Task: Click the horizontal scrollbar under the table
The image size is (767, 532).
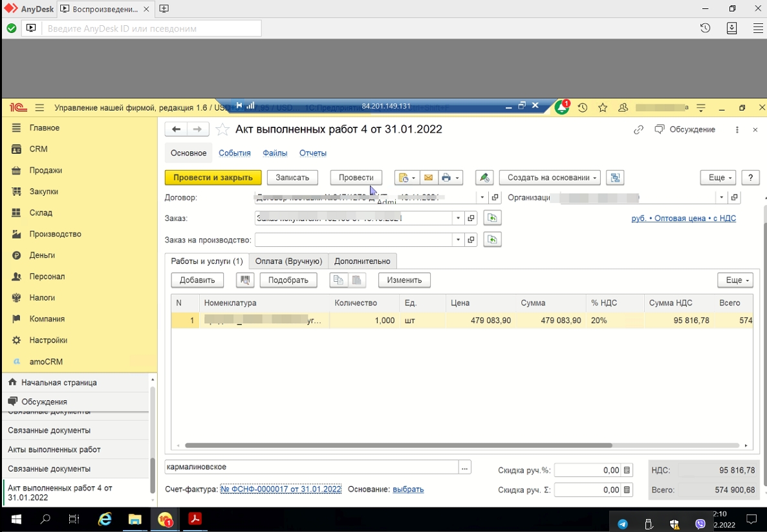Action: pos(398,445)
